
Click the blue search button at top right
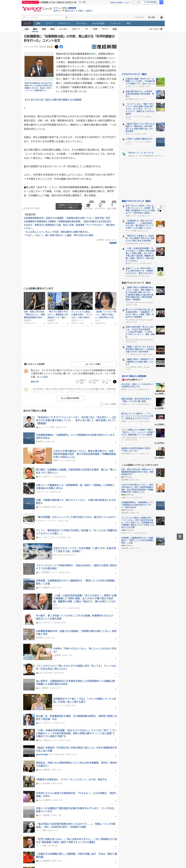[x=161, y=2]
